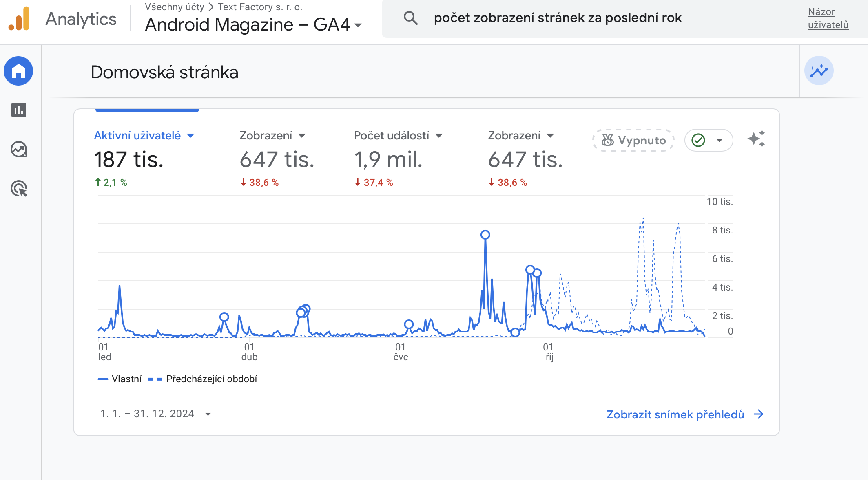Image resolution: width=868 pixels, height=480 pixels.
Task: Open the date range 1. 1. – 31. 12. 2024 picker
Action: [155, 414]
